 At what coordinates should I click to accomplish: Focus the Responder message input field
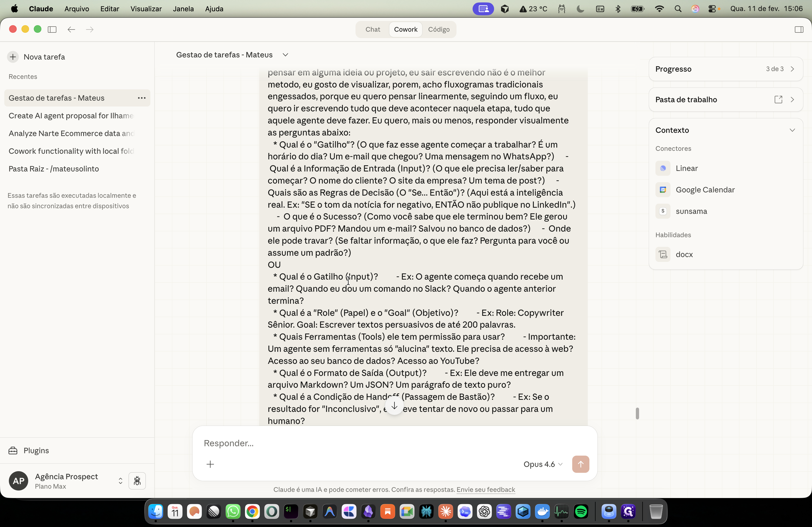[395, 443]
